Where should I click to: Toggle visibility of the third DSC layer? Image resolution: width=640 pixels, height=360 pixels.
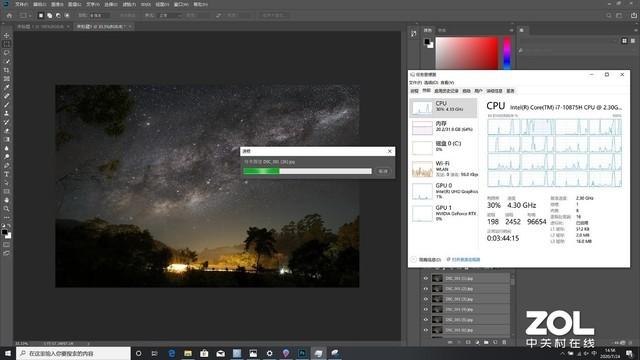click(426, 299)
